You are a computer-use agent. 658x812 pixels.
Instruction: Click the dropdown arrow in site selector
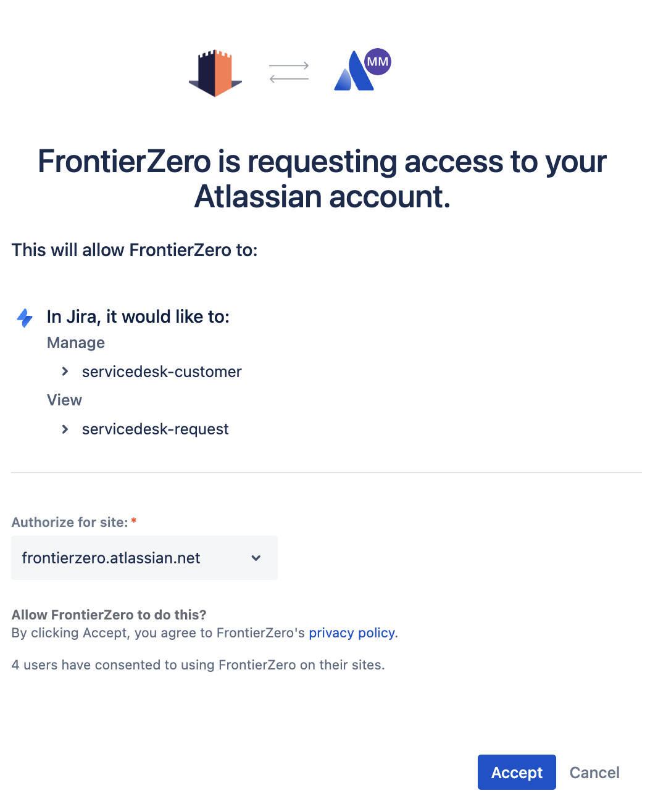[256, 558]
